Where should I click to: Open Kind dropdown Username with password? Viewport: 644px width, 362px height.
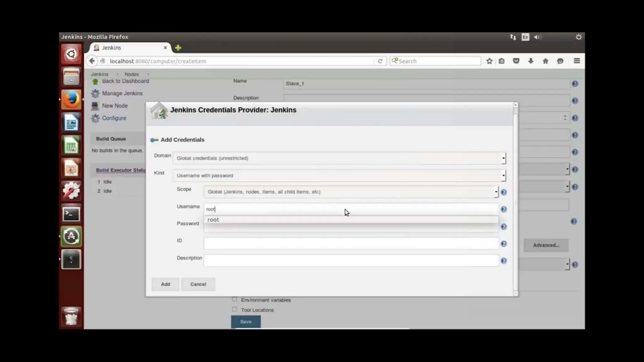point(339,175)
